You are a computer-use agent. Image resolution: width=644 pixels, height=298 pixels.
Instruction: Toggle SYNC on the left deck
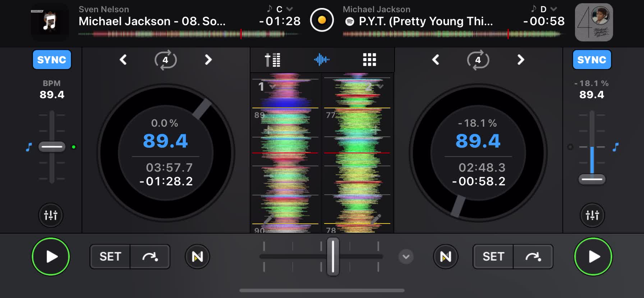[52, 60]
